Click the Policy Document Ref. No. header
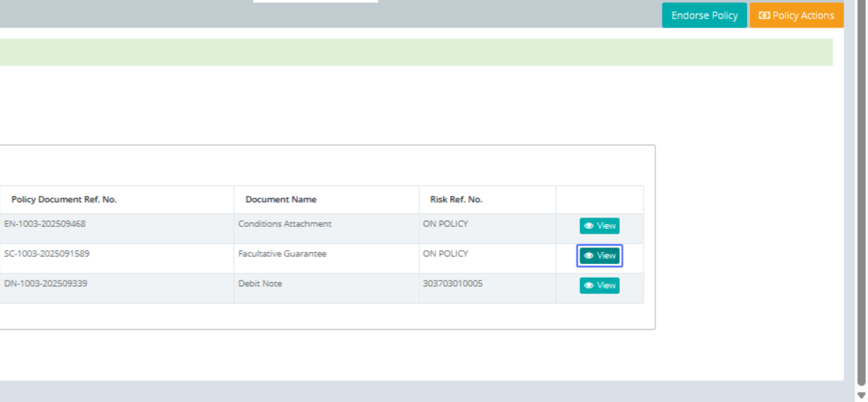This screenshot has height=402, width=868. coord(64,200)
